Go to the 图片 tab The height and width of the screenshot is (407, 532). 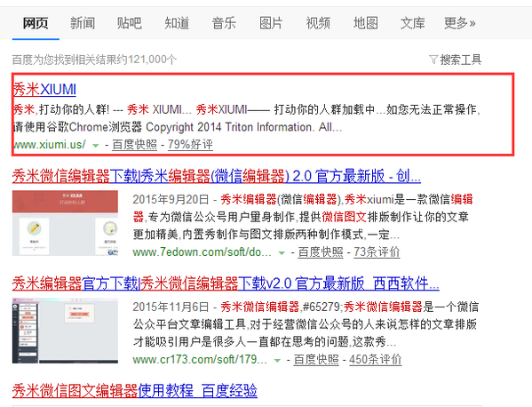[x=271, y=23]
